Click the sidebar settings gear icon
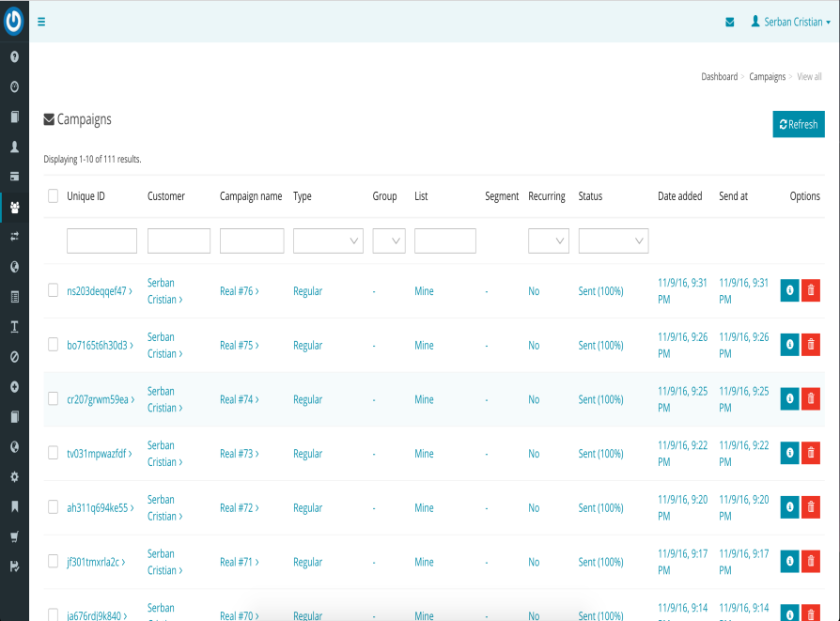The height and width of the screenshot is (621, 840). pyautogui.click(x=14, y=476)
